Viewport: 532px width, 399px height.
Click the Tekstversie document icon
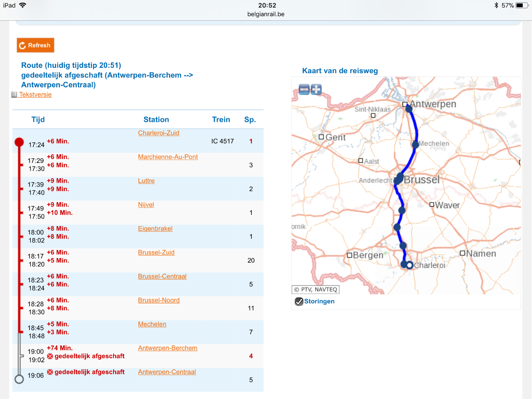[14, 94]
